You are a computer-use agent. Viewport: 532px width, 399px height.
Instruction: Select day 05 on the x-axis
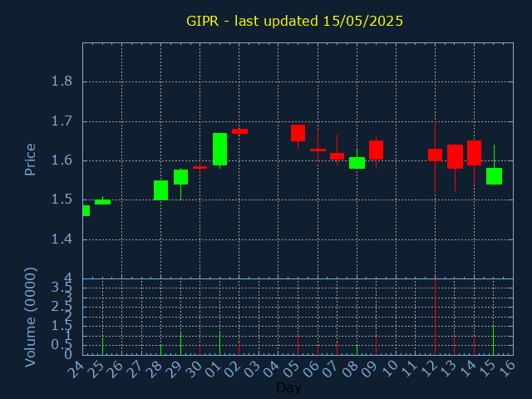click(x=292, y=369)
